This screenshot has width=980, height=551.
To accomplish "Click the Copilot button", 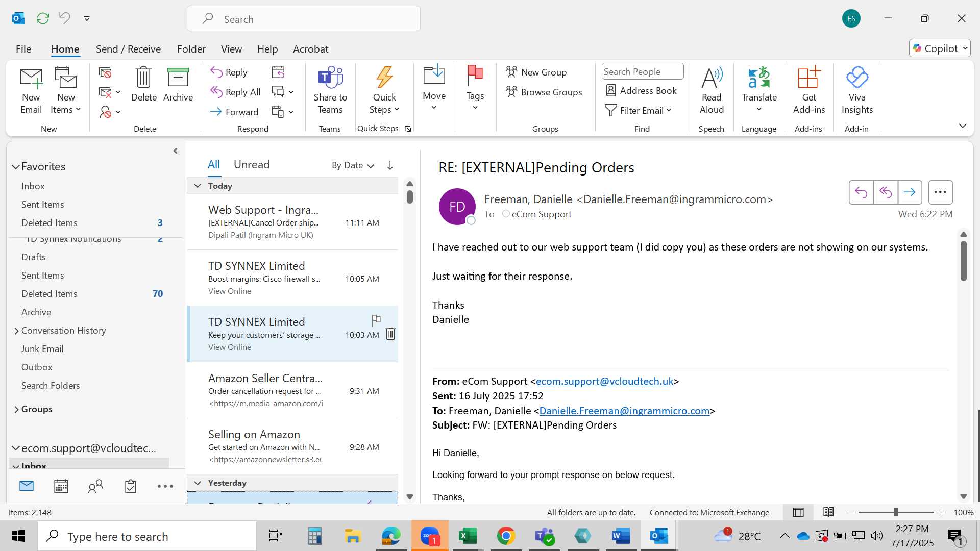I will (940, 48).
